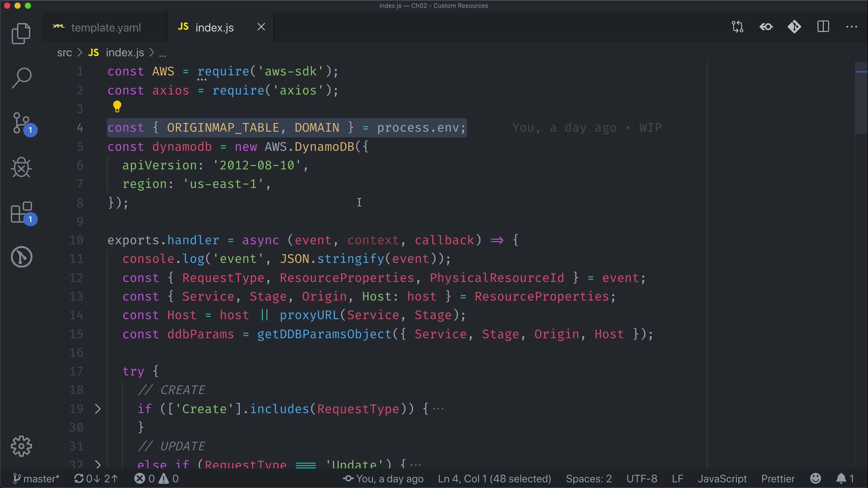
Task: Expand the folded 'Create' if block
Action: click(98, 409)
